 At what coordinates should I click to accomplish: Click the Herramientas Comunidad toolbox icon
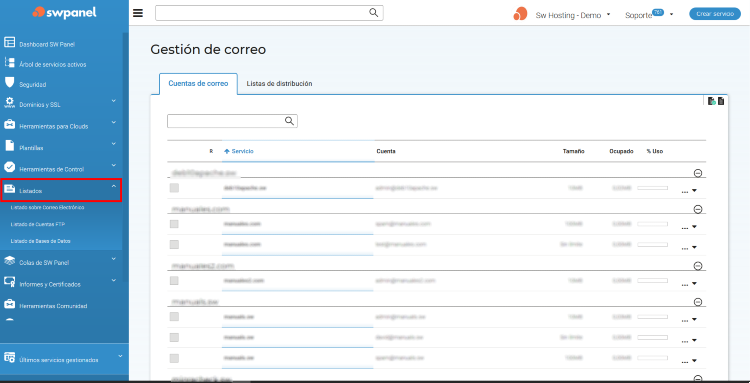(x=10, y=304)
